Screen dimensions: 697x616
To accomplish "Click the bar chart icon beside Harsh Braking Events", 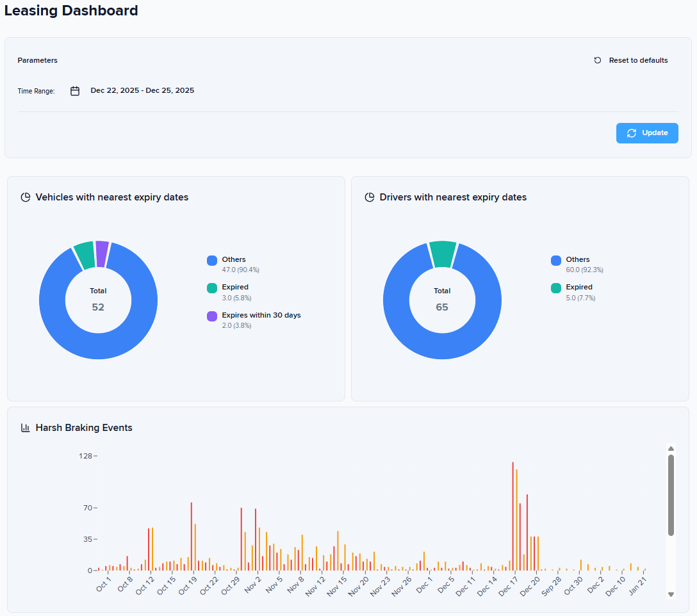I will pyautogui.click(x=26, y=428).
